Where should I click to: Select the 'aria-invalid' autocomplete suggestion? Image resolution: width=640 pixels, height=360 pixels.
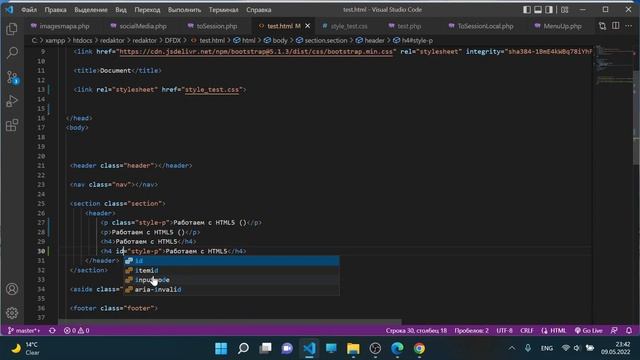231,289
